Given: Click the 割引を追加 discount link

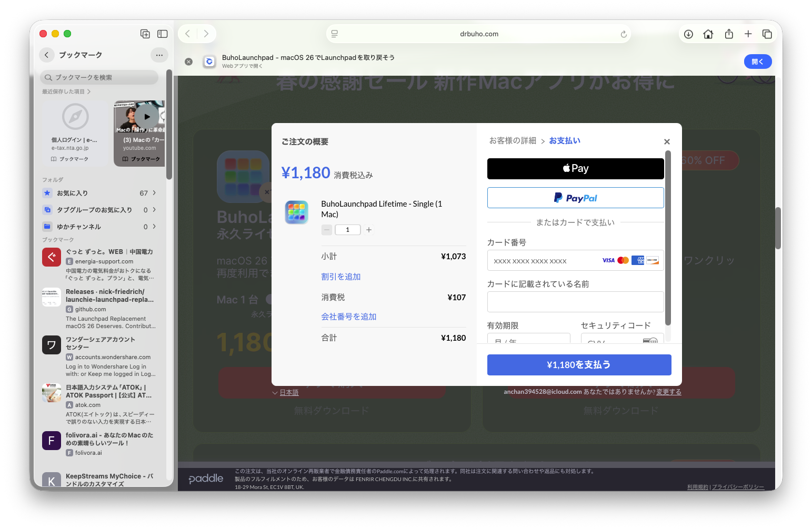Looking at the screenshot, I should point(341,277).
